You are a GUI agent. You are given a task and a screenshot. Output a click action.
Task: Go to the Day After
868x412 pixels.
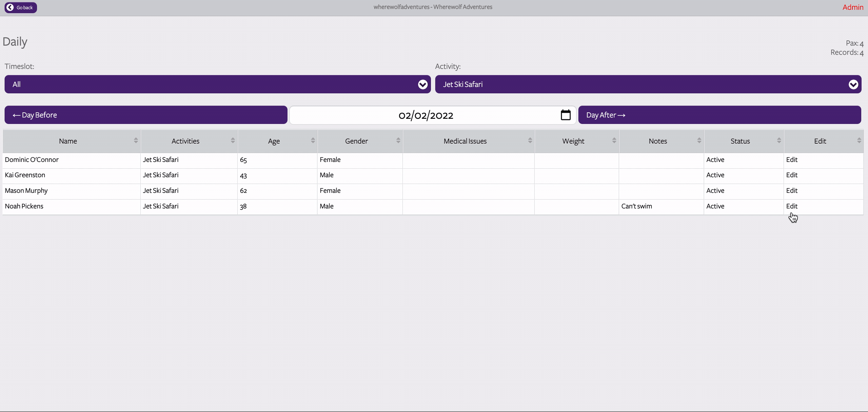coord(719,115)
